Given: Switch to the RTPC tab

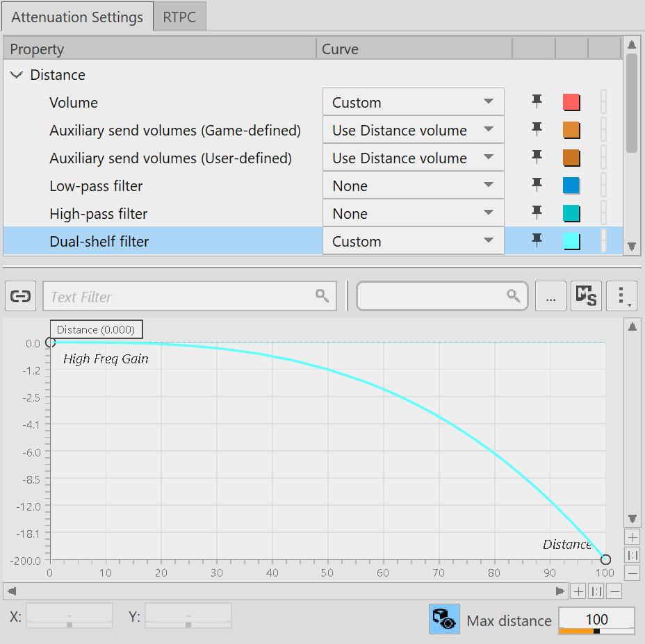Looking at the screenshot, I should coord(179,17).
